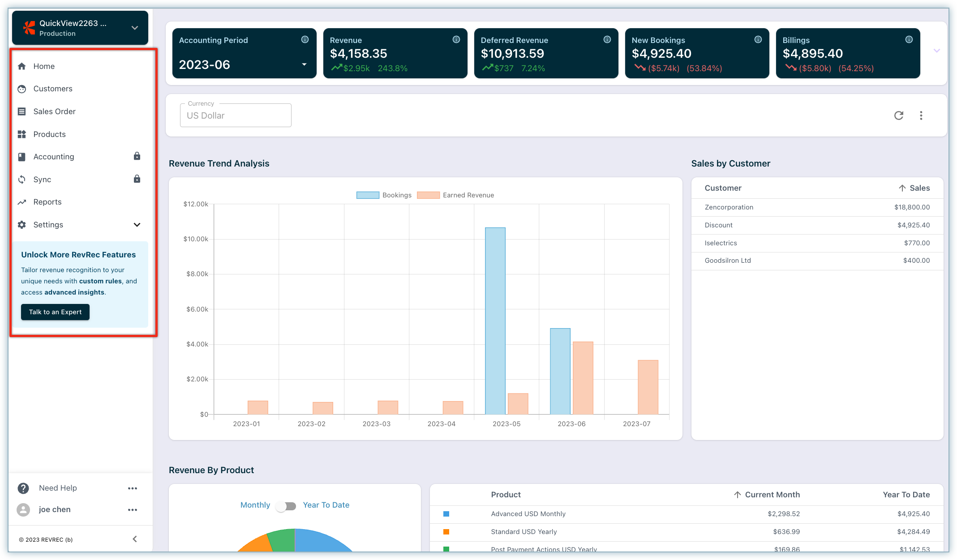The width and height of the screenshot is (957, 560).
Task: Click the Accounting book icon
Action: pos(21,157)
